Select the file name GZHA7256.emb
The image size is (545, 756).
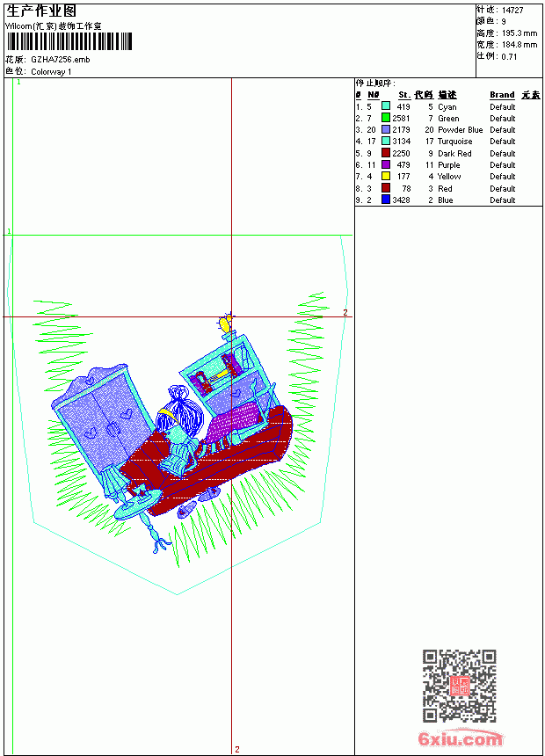coord(61,59)
